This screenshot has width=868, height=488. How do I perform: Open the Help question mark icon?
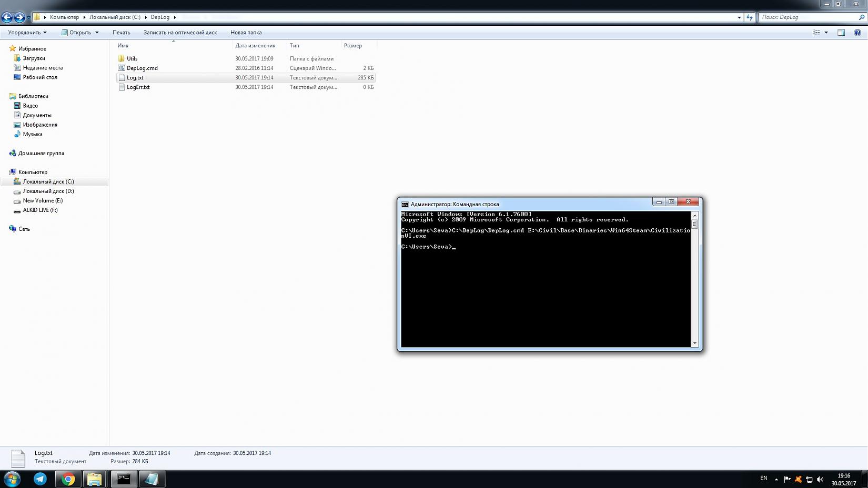(857, 33)
